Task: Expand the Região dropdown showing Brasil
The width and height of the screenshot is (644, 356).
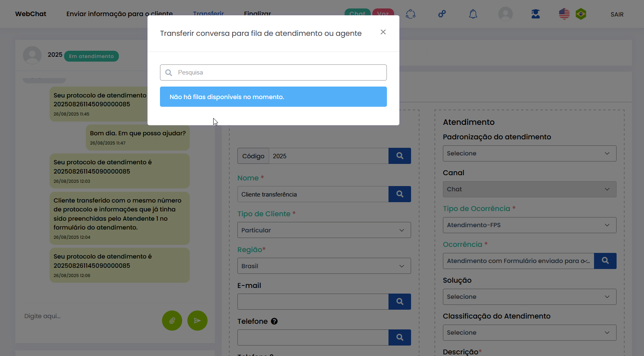Action: [x=324, y=266]
